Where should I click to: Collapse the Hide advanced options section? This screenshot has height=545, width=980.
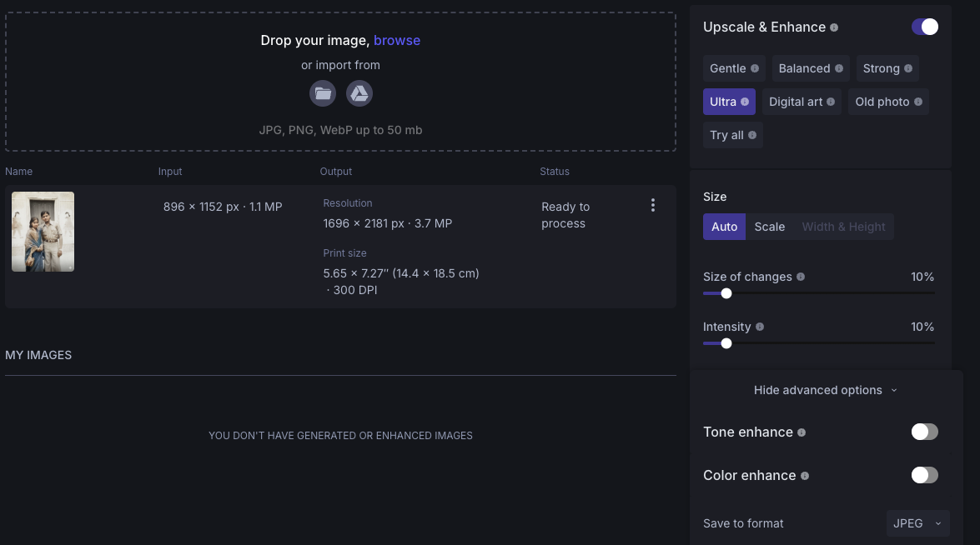coord(825,390)
